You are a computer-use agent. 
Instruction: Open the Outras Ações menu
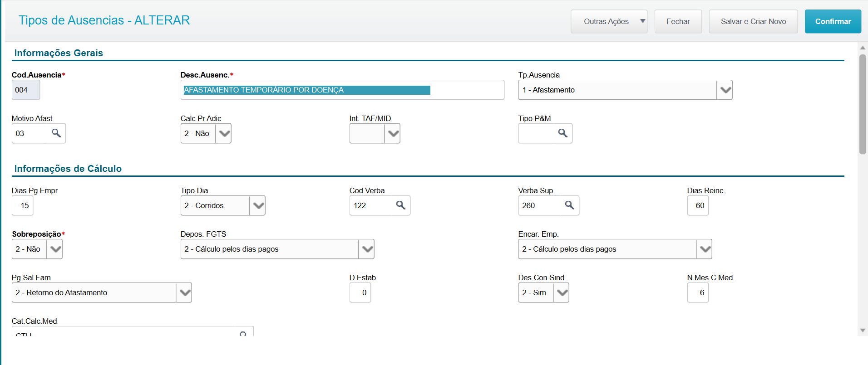click(608, 21)
